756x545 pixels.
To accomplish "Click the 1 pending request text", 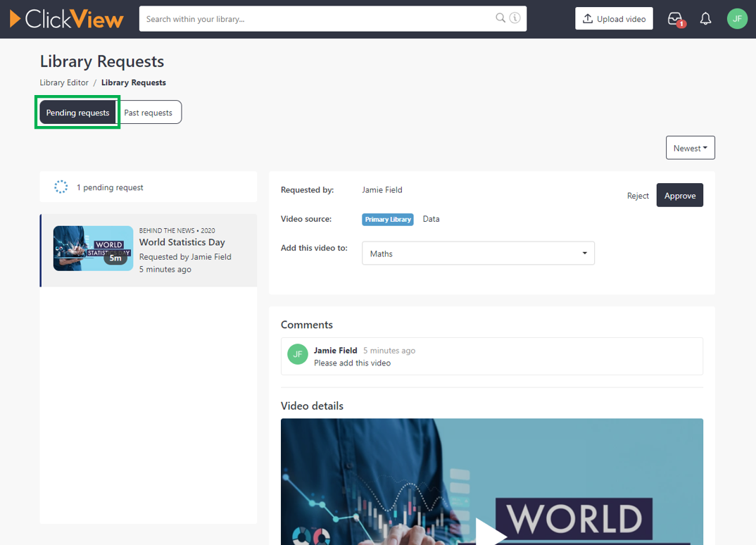I will pos(110,187).
